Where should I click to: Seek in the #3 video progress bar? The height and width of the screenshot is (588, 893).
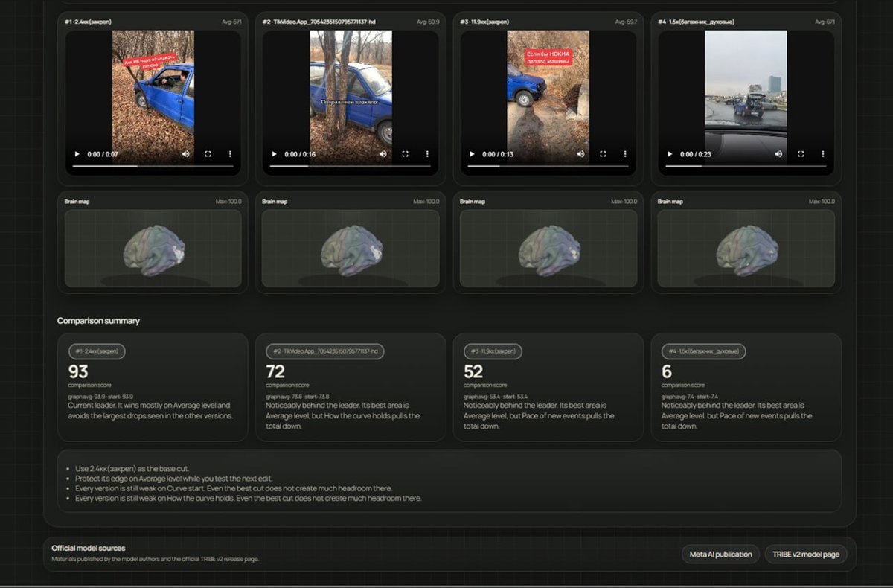coord(548,166)
